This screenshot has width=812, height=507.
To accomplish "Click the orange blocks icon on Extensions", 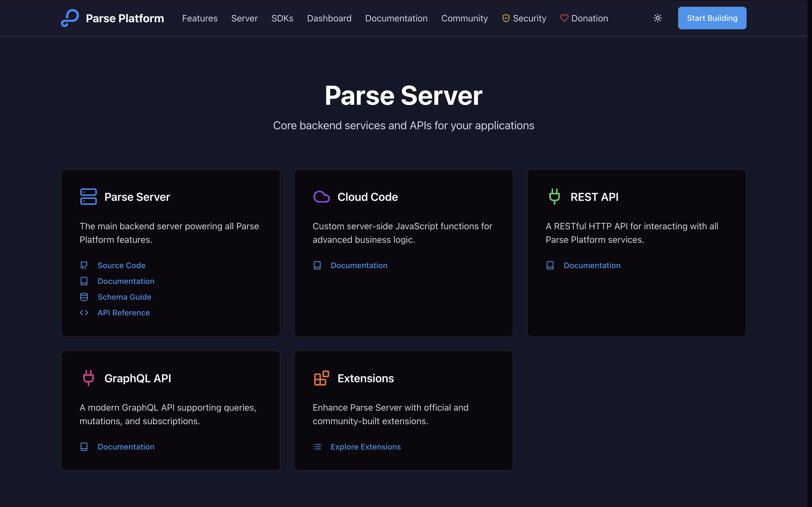I will point(321,378).
